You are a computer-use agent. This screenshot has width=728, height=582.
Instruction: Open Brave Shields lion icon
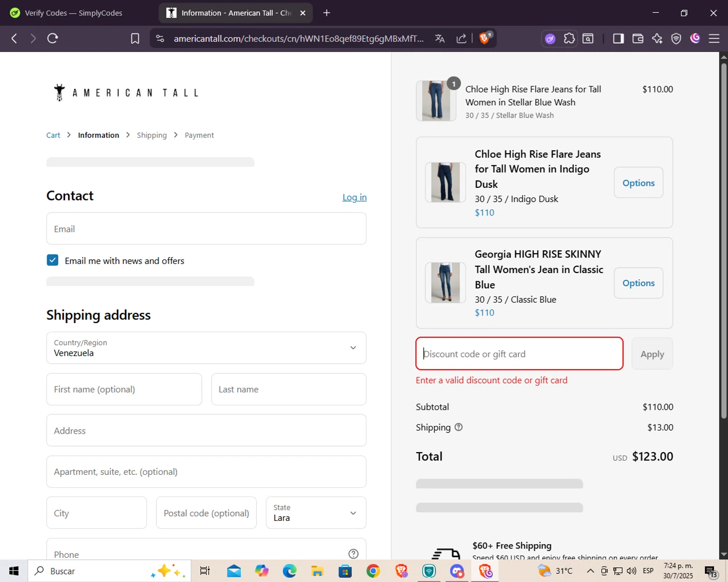coord(485,38)
